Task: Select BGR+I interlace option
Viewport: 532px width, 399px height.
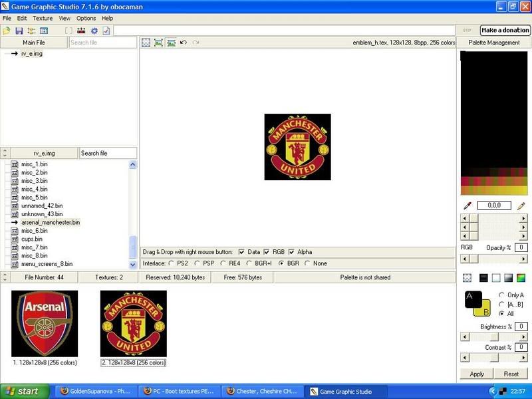Action: tap(249, 263)
